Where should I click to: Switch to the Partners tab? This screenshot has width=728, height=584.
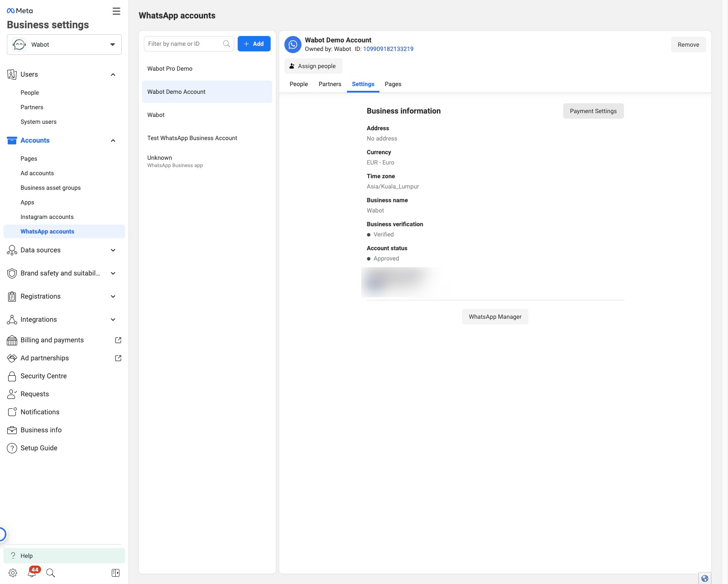pos(330,84)
